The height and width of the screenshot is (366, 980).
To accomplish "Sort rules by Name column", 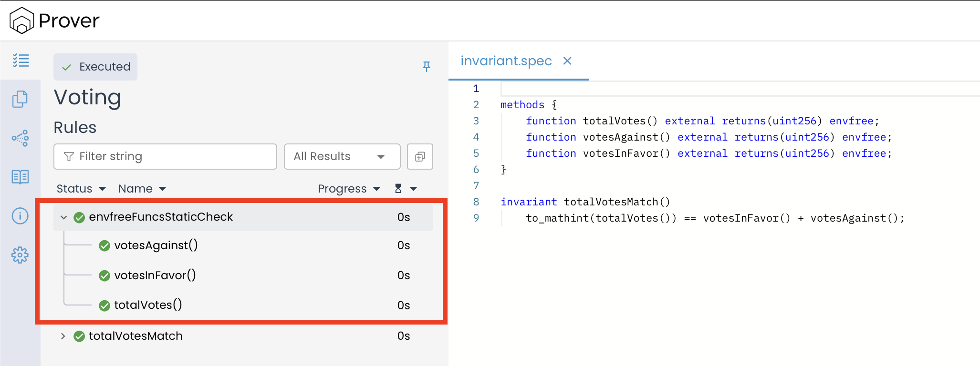I will pyautogui.click(x=142, y=189).
